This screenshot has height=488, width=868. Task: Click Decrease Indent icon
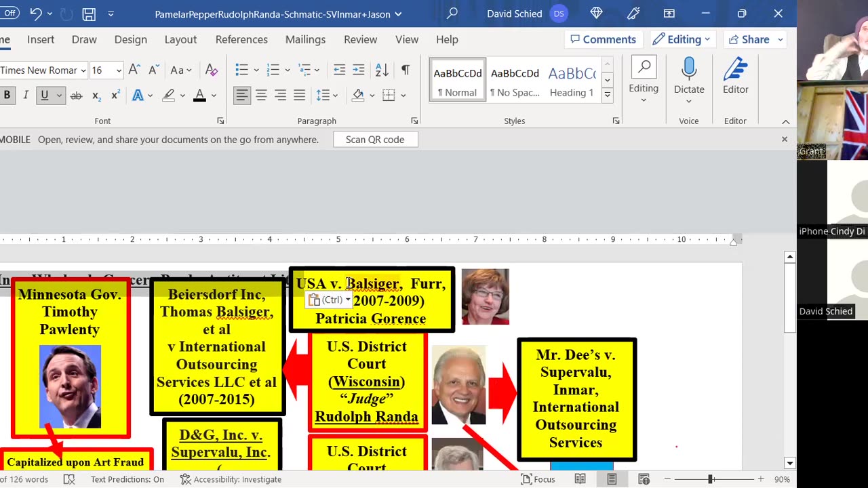tap(339, 70)
